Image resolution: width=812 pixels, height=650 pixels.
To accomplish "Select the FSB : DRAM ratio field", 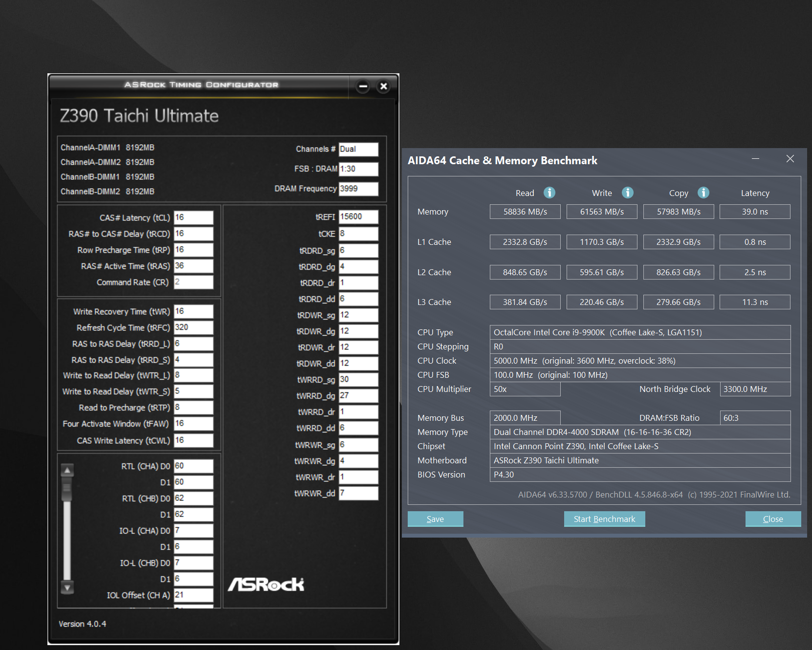I will pyautogui.click(x=359, y=169).
